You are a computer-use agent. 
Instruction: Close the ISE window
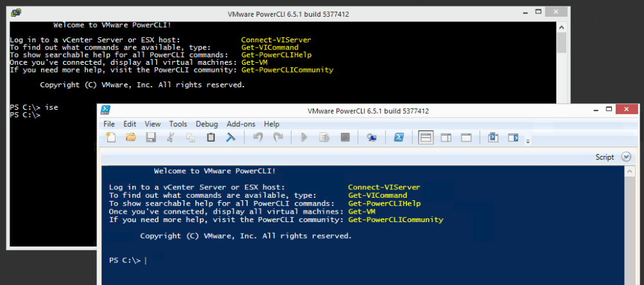click(627, 109)
